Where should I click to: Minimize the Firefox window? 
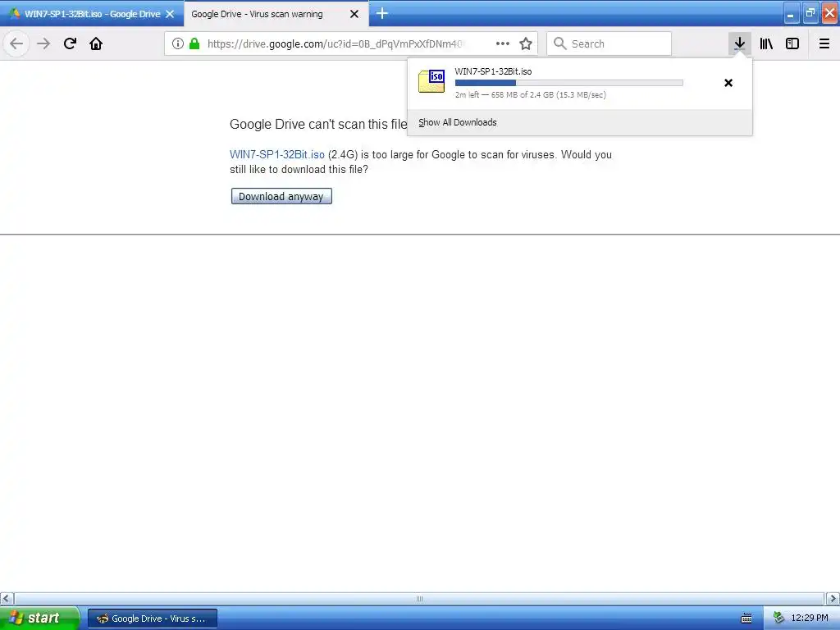point(792,13)
